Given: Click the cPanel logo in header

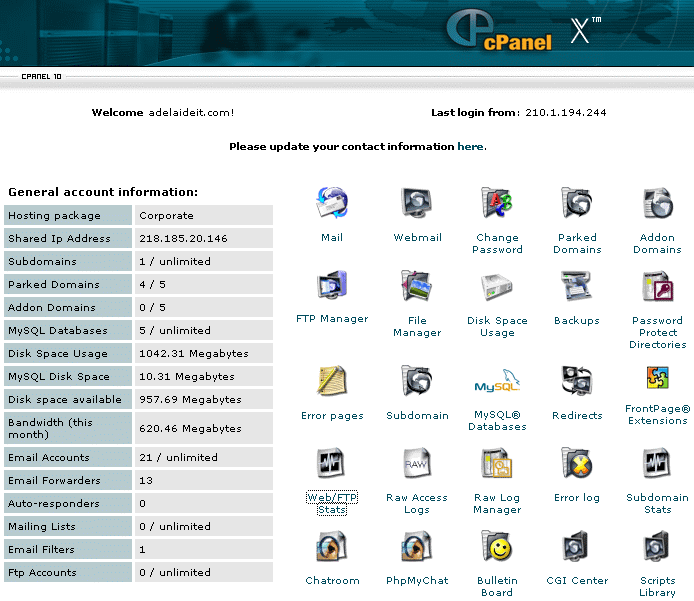Looking at the screenshot, I should (x=500, y=30).
